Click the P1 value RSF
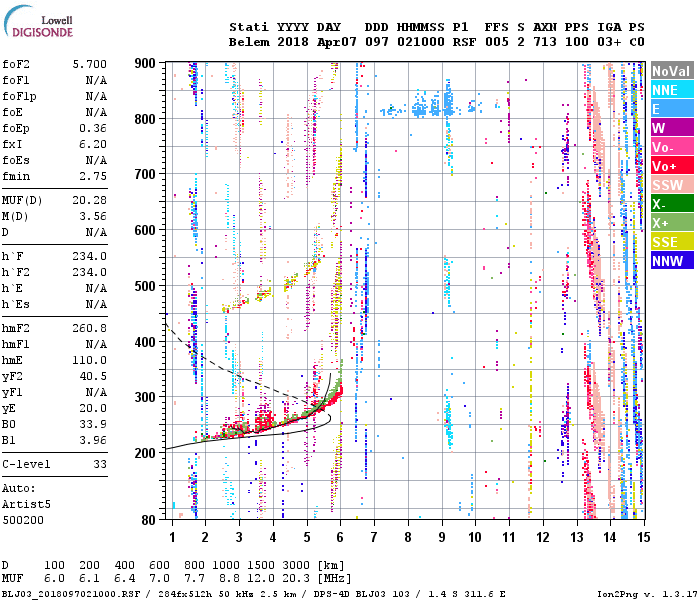700x600 pixels. (464, 42)
